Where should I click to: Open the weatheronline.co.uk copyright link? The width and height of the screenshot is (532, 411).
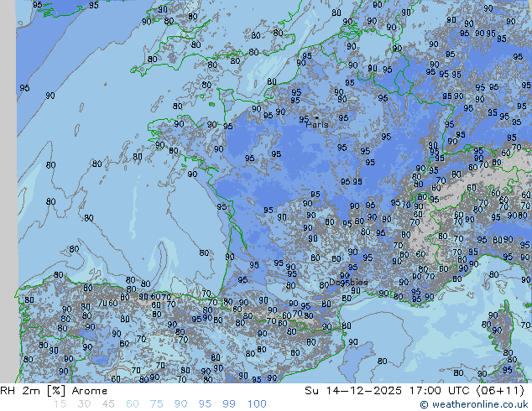pyautogui.click(x=474, y=404)
